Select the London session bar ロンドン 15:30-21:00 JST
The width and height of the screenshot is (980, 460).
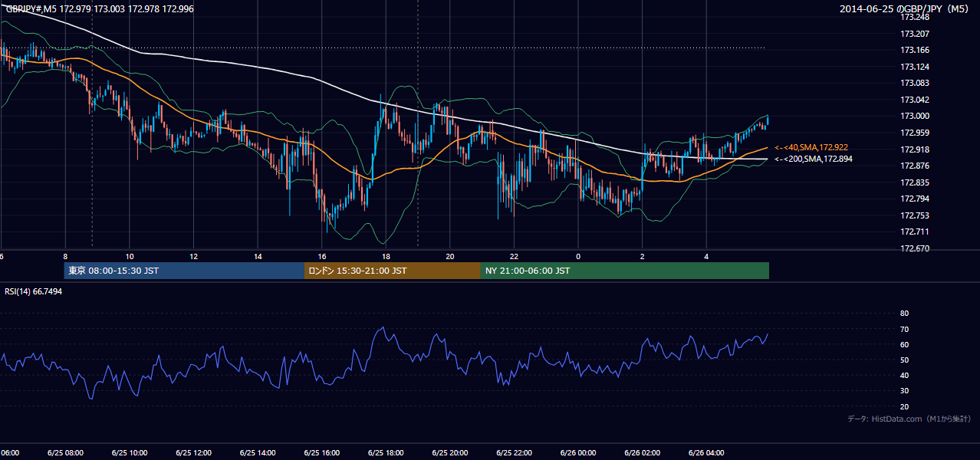point(393,271)
